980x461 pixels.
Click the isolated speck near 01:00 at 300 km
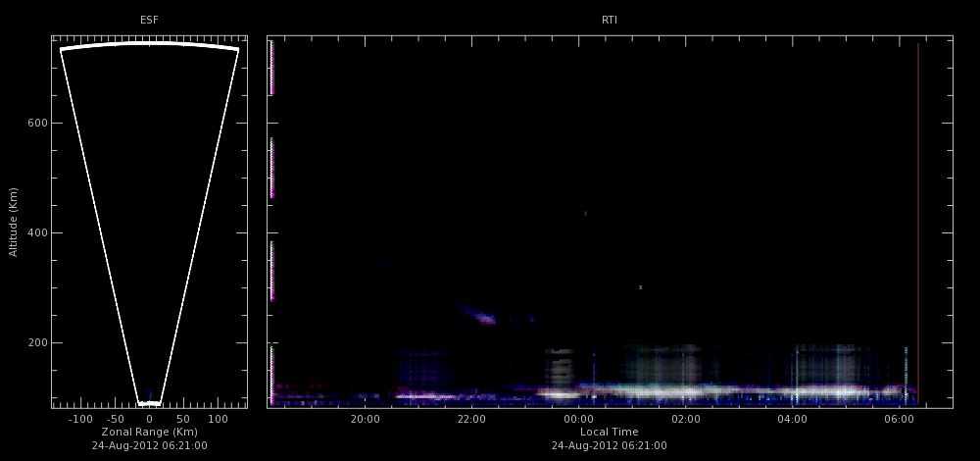pos(641,287)
